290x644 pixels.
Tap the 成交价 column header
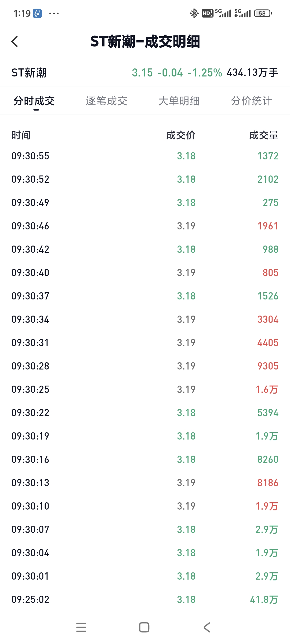click(x=181, y=135)
